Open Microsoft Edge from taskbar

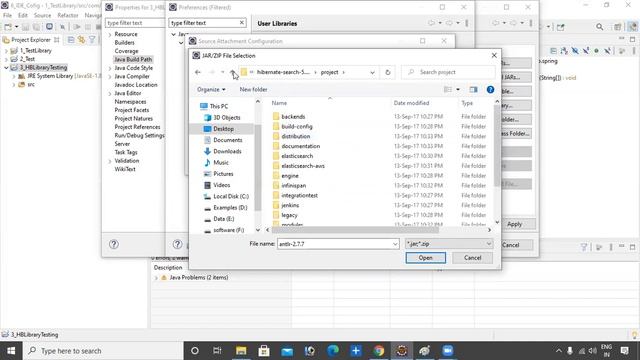tap(333, 351)
